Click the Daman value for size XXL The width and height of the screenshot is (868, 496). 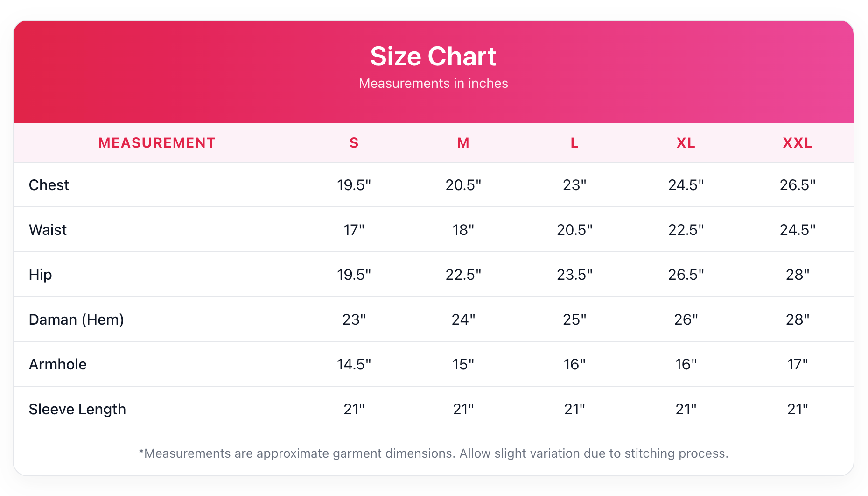tap(798, 319)
